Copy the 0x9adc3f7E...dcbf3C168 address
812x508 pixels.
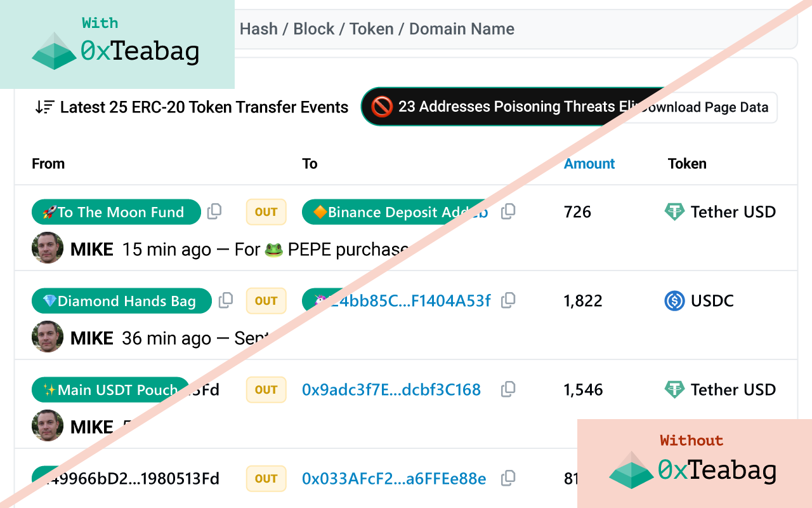[x=508, y=389]
